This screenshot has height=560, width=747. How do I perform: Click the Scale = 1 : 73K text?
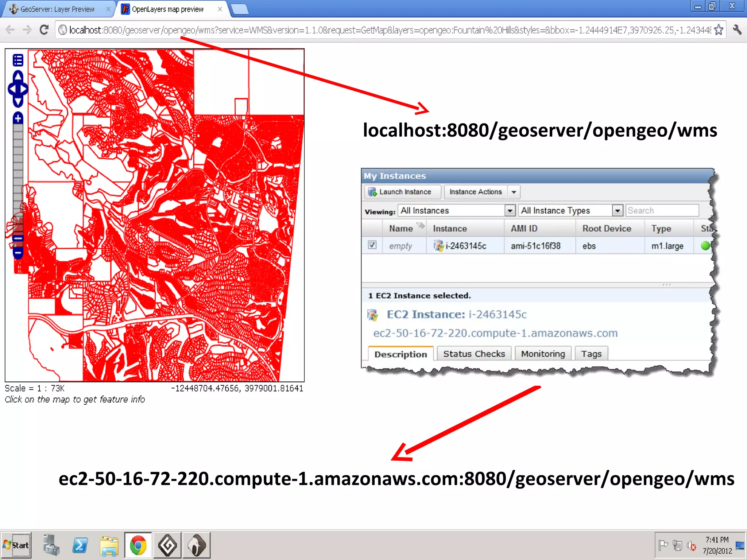(x=35, y=388)
